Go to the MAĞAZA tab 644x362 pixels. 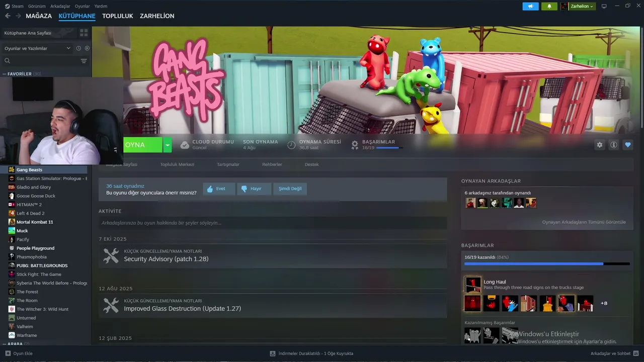pyautogui.click(x=39, y=16)
